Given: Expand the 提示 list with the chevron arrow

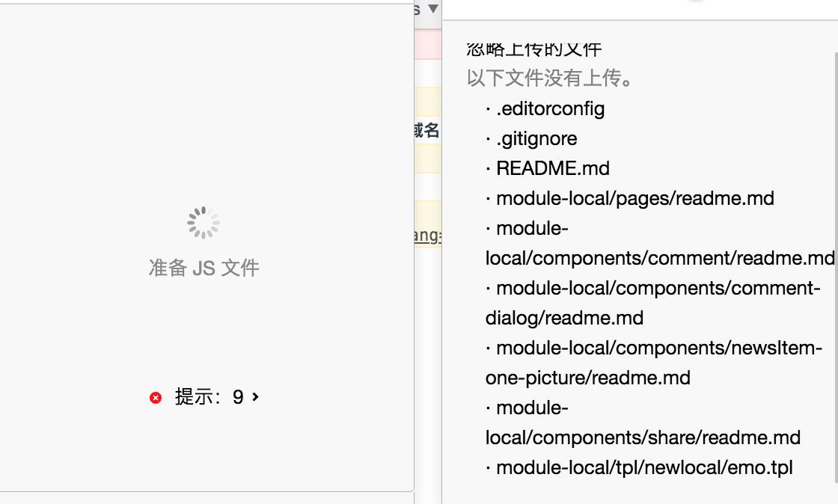Looking at the screenshot, I should tap(256, 397).
